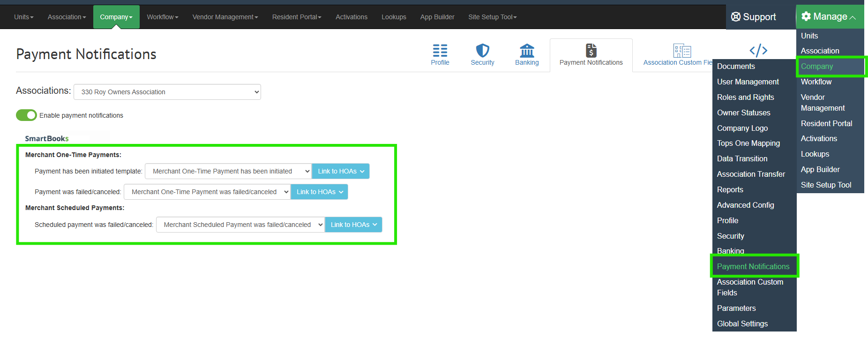Click the code brackets icon
Image resolution: width=868 pixels, height=339 pixels.
[758, 50]
